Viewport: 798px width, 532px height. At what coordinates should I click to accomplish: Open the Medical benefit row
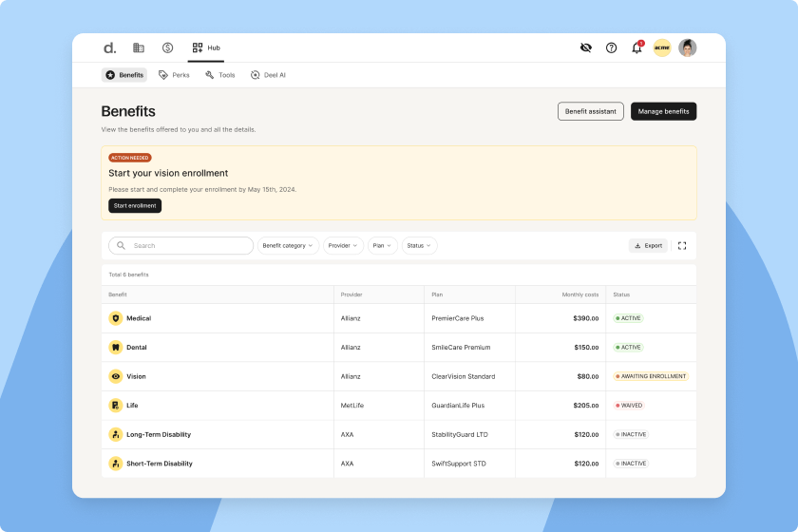point(399,318)
